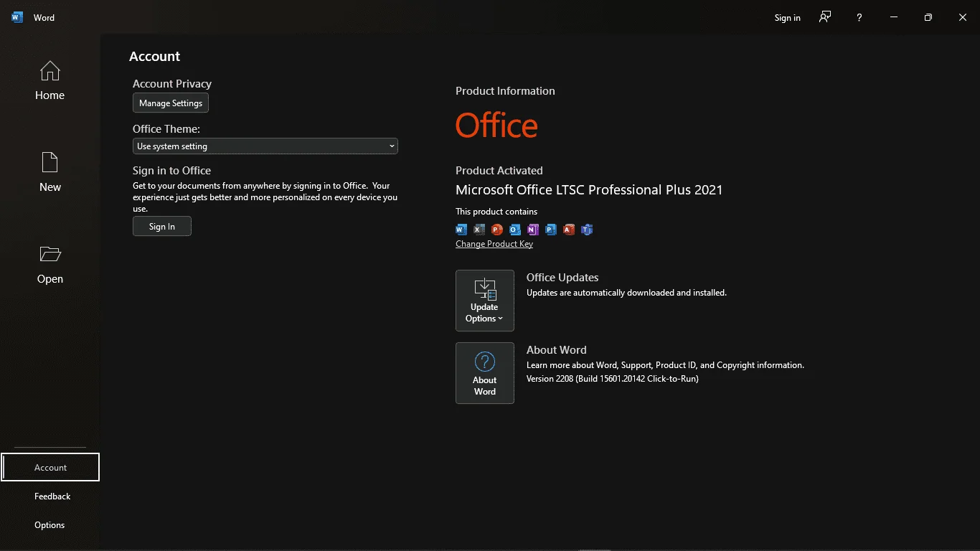Click the Manage Settings button

pyautogui.click(x=171, y=103)
